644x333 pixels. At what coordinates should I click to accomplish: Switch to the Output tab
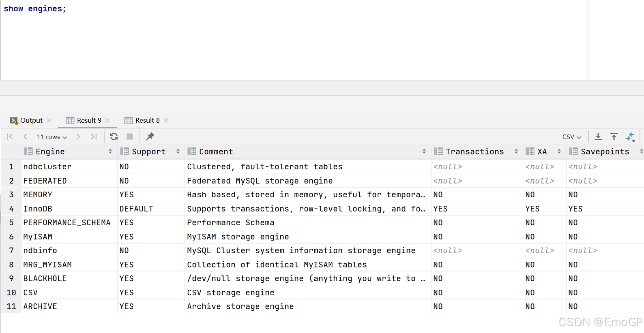(31, 120)
